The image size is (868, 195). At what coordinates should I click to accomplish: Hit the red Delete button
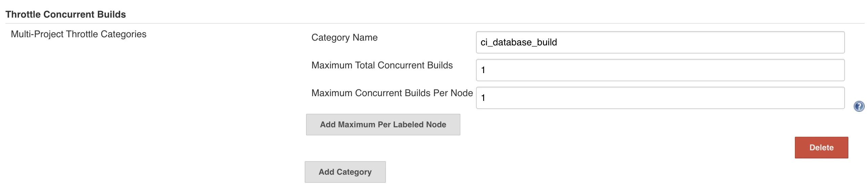point(821,148)
